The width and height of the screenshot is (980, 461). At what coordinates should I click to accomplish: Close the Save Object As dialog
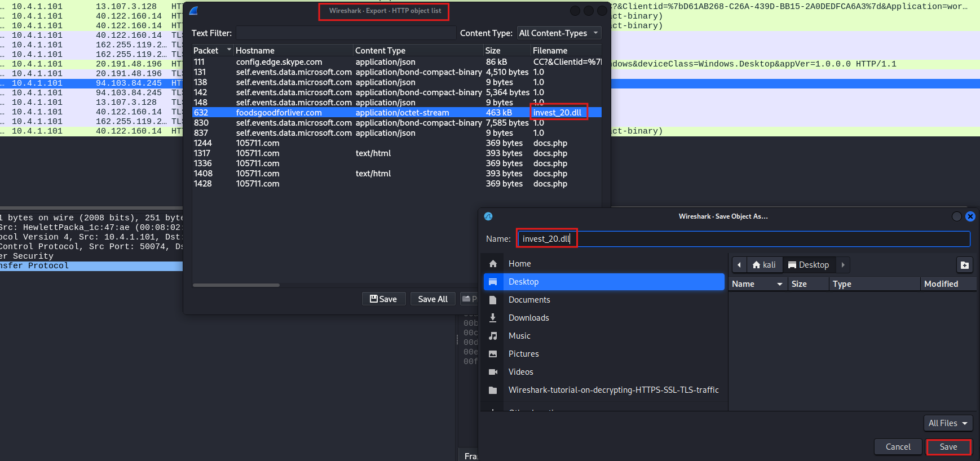point(970,216)
